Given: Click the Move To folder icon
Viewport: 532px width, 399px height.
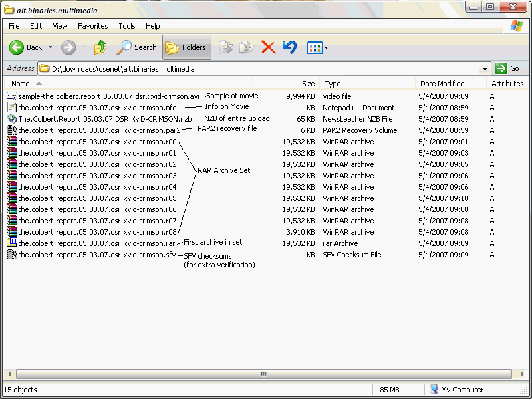Looking at the screenshot, I should tap(225, 47).
